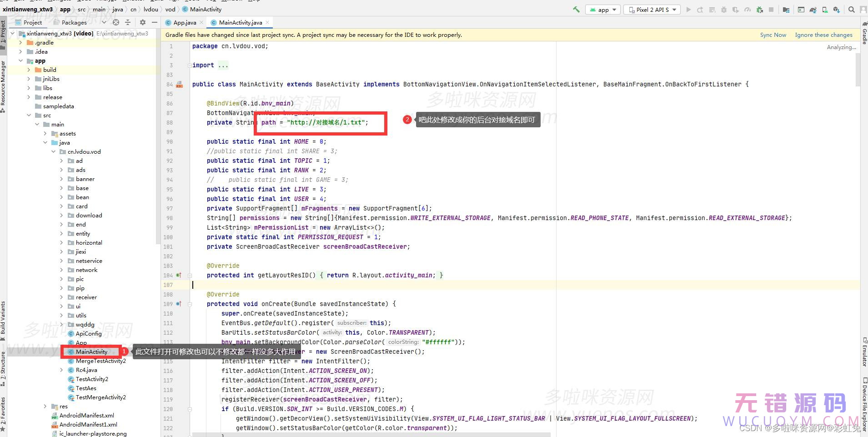Click the Make Project hammer icon
Screen dimensions: 868x437
click(576, 10)
